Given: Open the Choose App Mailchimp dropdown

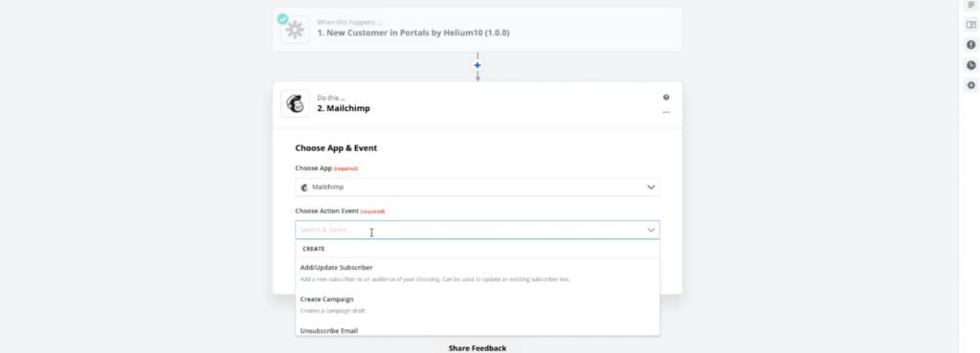Looking at the screenshot, I should (478, 188).
